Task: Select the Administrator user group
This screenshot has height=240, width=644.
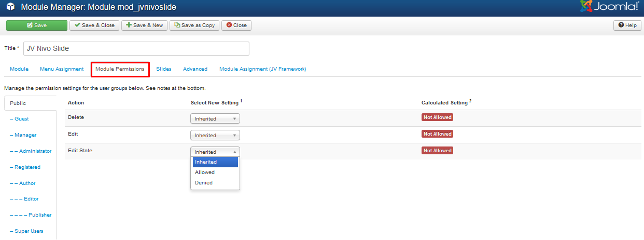Action: [x=30, y=151]
